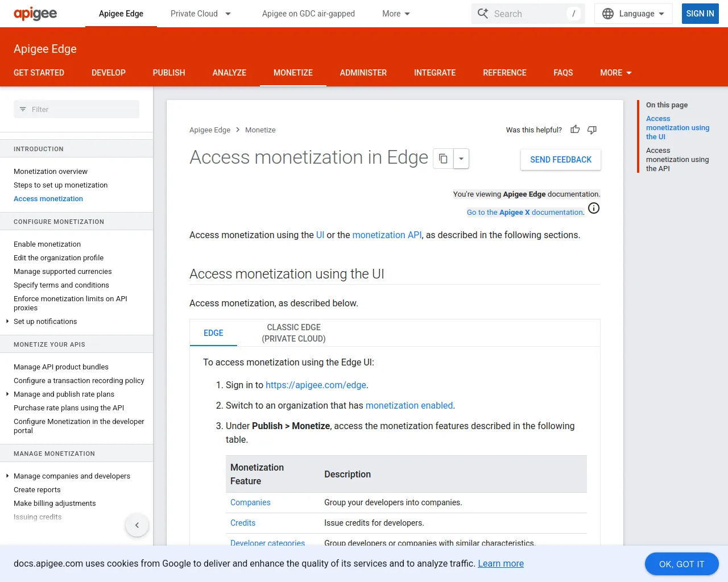Click the search magnifier sparkle icon

click(x=483, y=14)
